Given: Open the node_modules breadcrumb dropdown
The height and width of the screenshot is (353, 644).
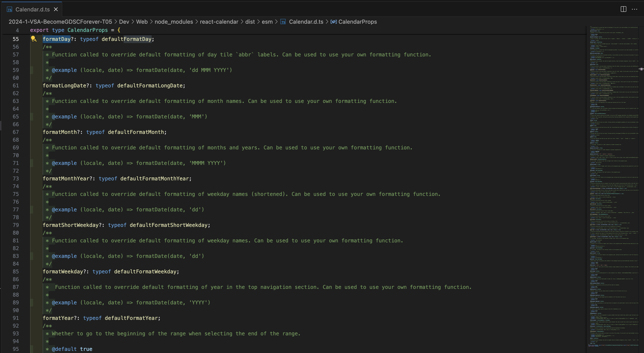Looking at the screenshot, I should (174, 22).
